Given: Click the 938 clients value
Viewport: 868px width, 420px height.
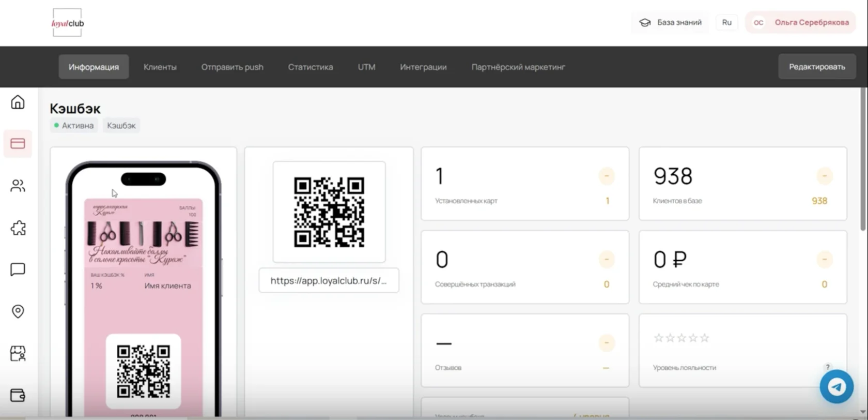Looking at the screenshot, I should [x=673, y=176].
